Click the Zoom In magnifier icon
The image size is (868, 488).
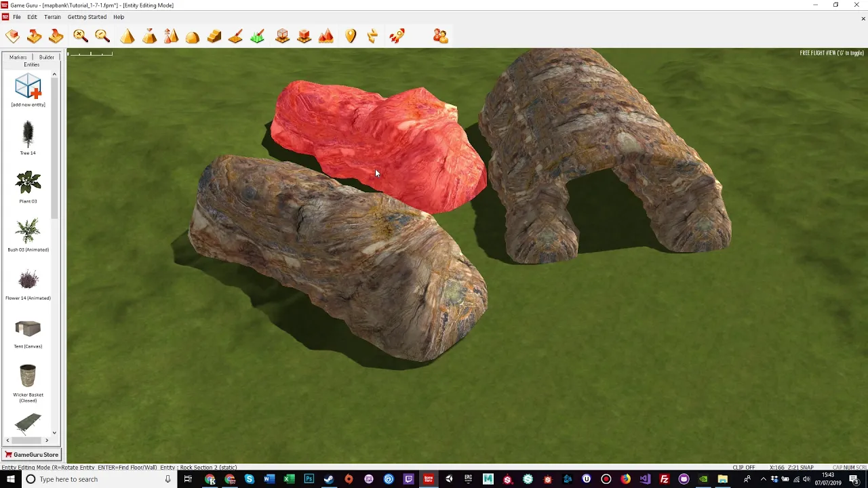coord(81,36)
